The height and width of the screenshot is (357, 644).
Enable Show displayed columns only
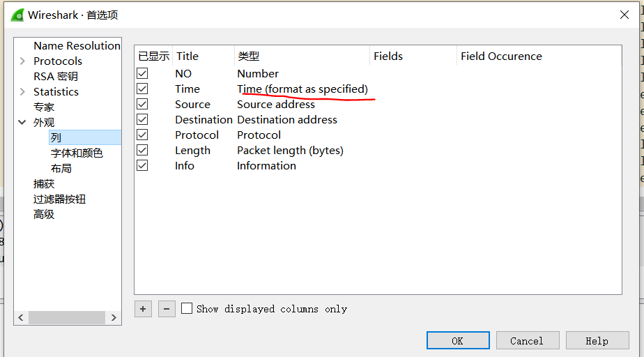tap(187, 308)
